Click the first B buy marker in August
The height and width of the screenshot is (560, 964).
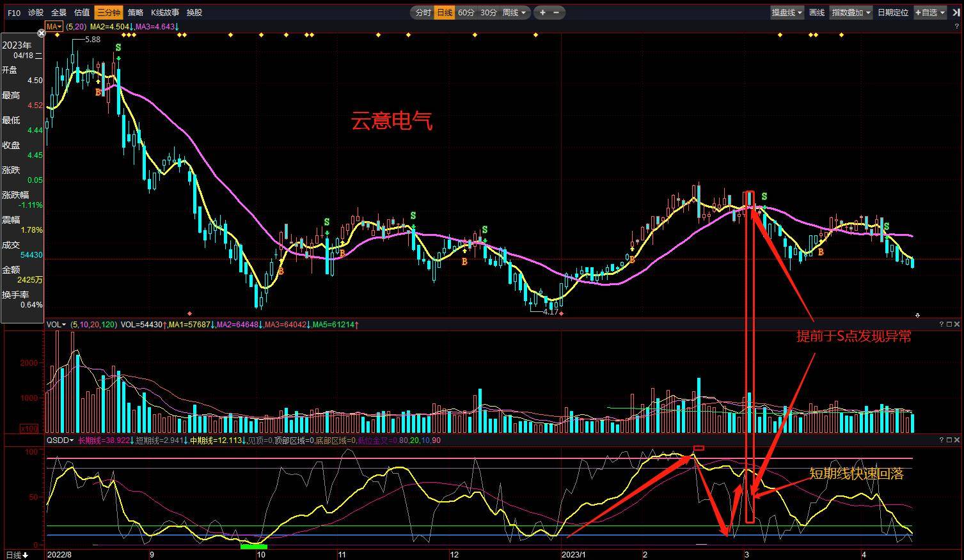(x=98, y=92)
